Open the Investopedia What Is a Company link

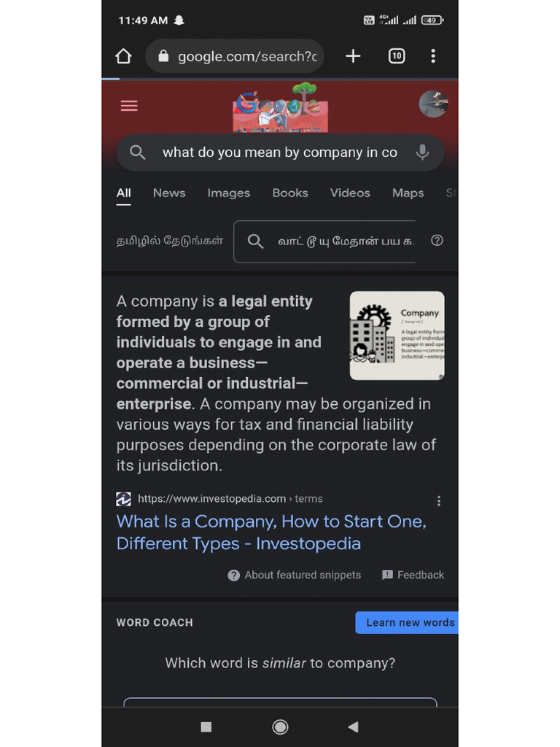[x=271, y=533]
